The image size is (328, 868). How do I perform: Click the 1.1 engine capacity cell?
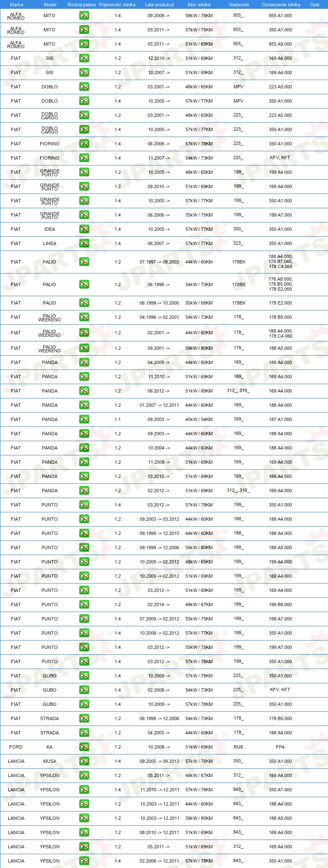117,419
